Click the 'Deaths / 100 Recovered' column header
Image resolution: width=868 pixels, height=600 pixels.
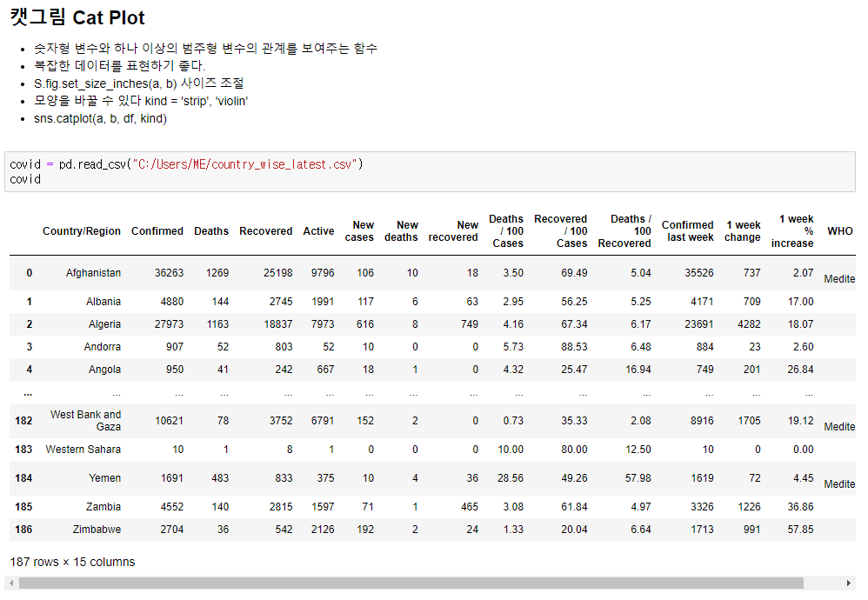click(x=624, y=230)
